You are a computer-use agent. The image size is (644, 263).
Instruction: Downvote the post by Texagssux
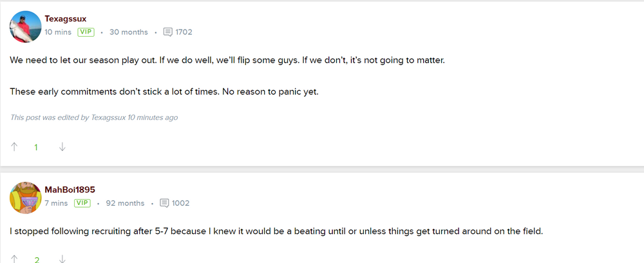62,147
